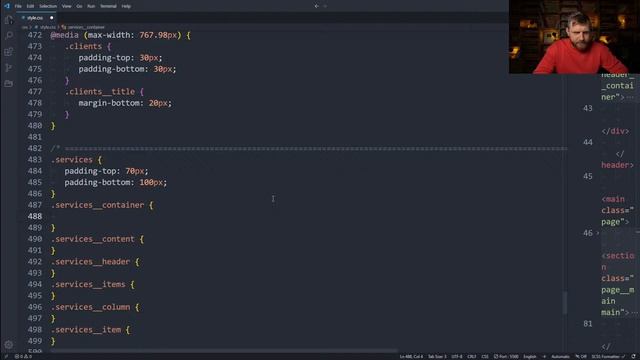This screenshot has width=640, height=360.
Task: Open the Edit menu
Action: [x=30, y=6]
